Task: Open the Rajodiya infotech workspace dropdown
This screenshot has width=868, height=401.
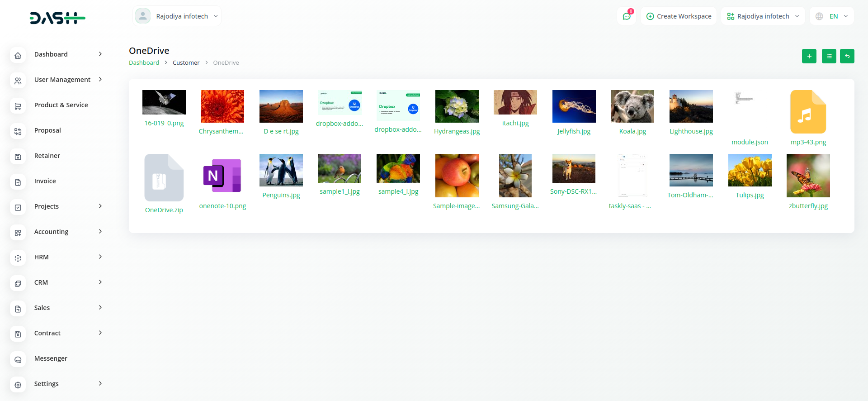Action: [x=763, y=16]
